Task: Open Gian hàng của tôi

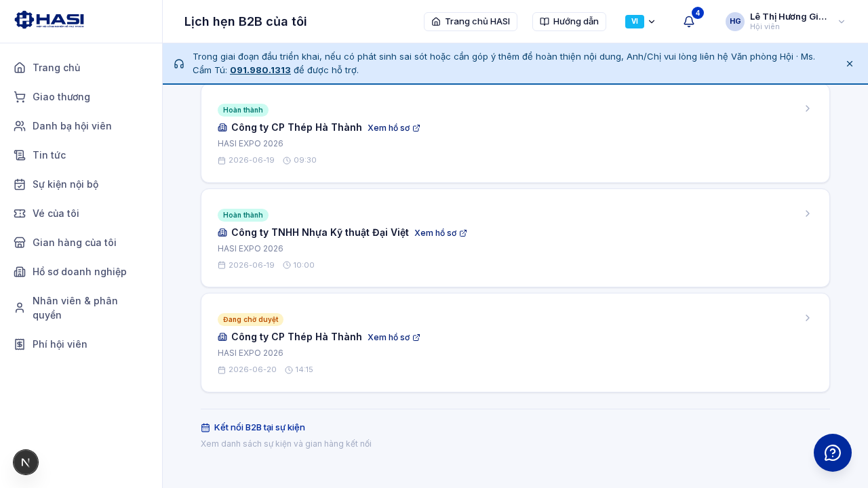Action: pyautogui.click(x=81, y=243)
